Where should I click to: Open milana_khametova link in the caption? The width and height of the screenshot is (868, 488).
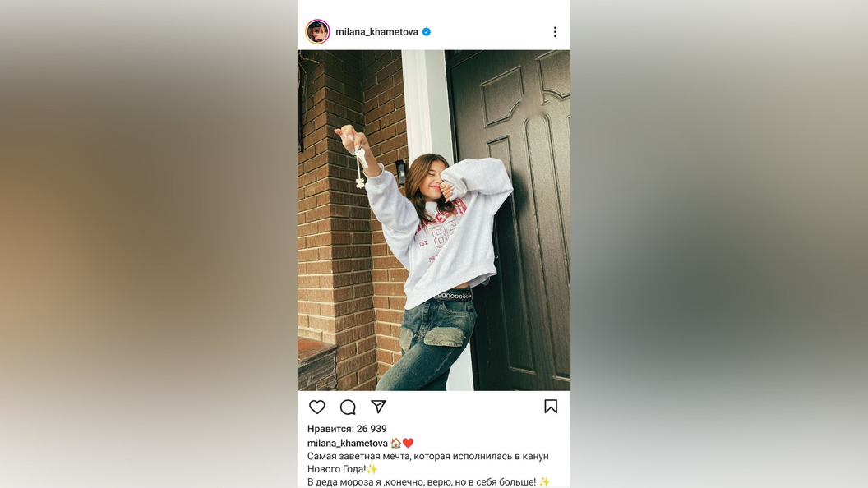point(347,443)
